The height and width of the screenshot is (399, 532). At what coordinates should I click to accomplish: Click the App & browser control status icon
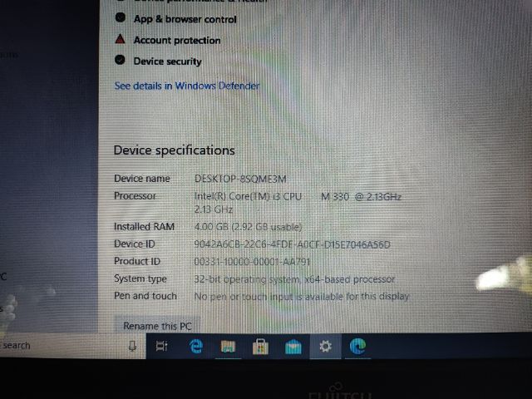(120, 17)
